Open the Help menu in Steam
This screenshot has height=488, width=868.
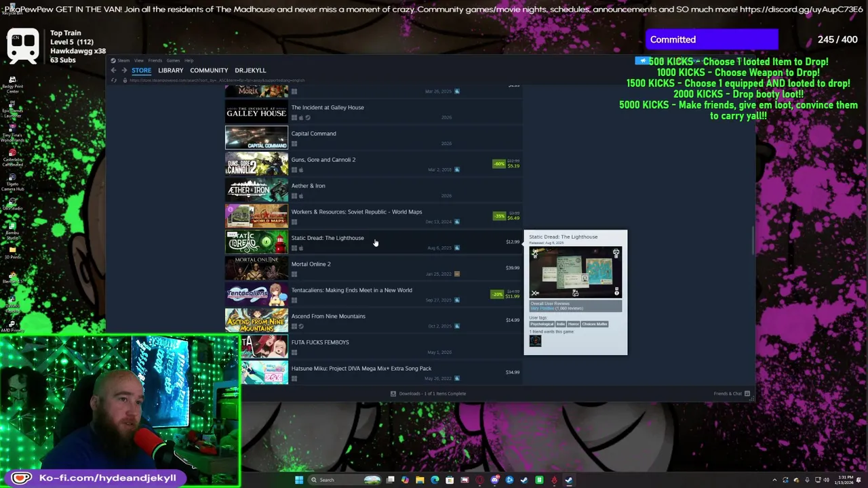[x=189, y=60]
